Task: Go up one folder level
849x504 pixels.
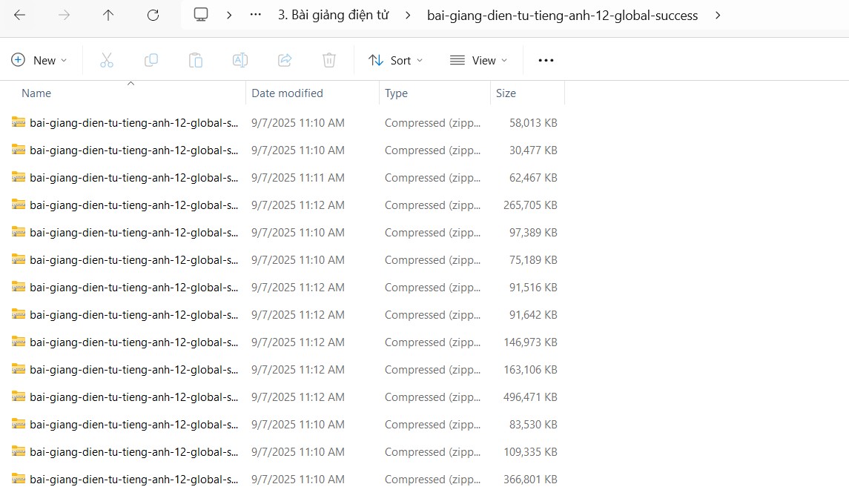Action: (x=108, y=14)
